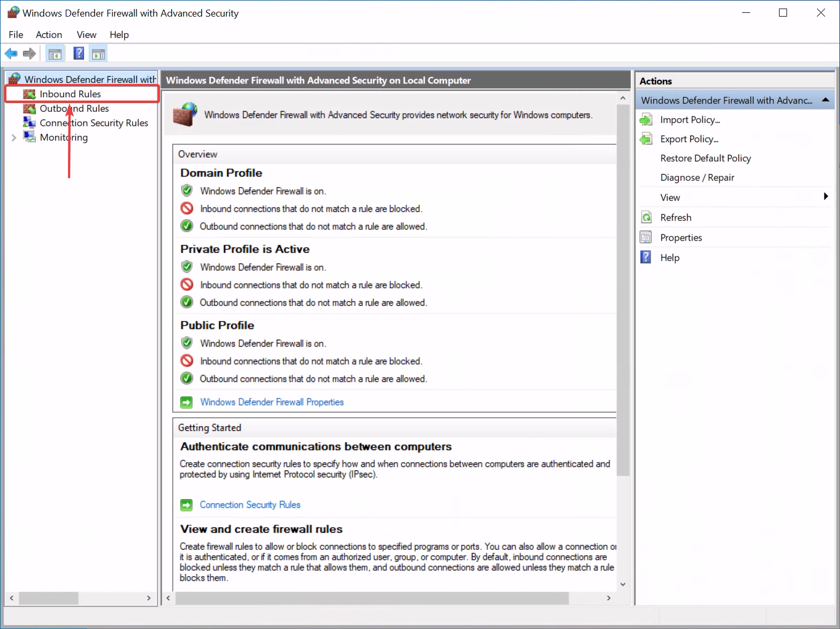Collapse the Windows Defender Firewall actions section
The width and height of the screenshot is (840, 629).
point(826,100)
